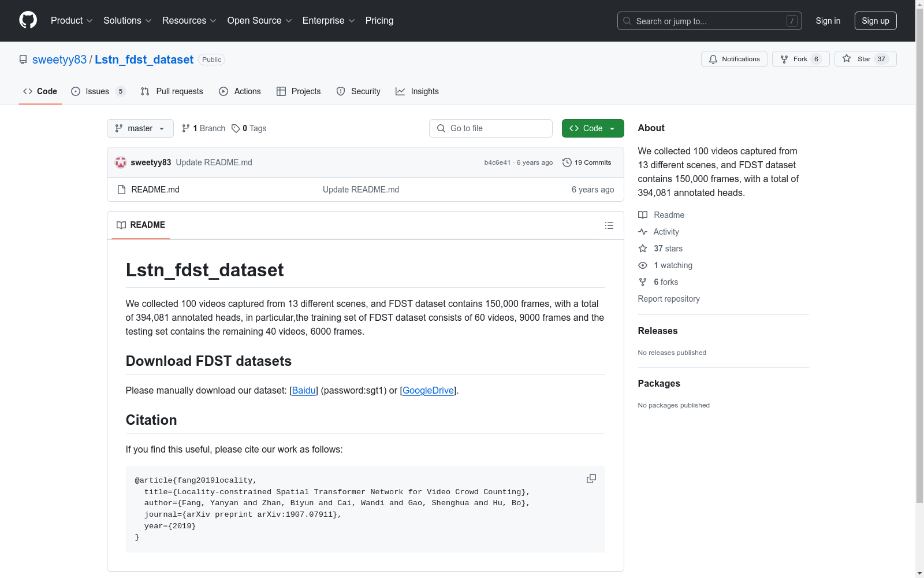The image size is (924, 578).
Task: Open the Pricing page
Action: (379, 21)
